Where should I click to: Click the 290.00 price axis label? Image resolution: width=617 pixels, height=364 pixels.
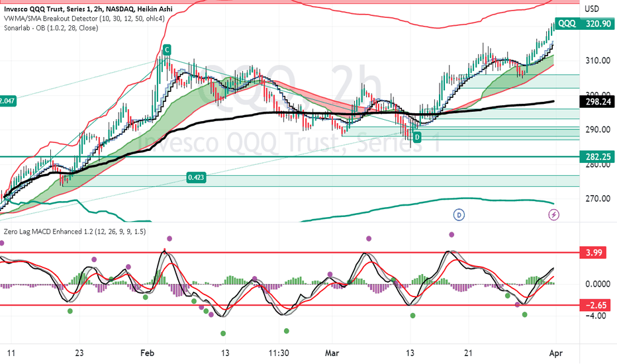(598, 130)
